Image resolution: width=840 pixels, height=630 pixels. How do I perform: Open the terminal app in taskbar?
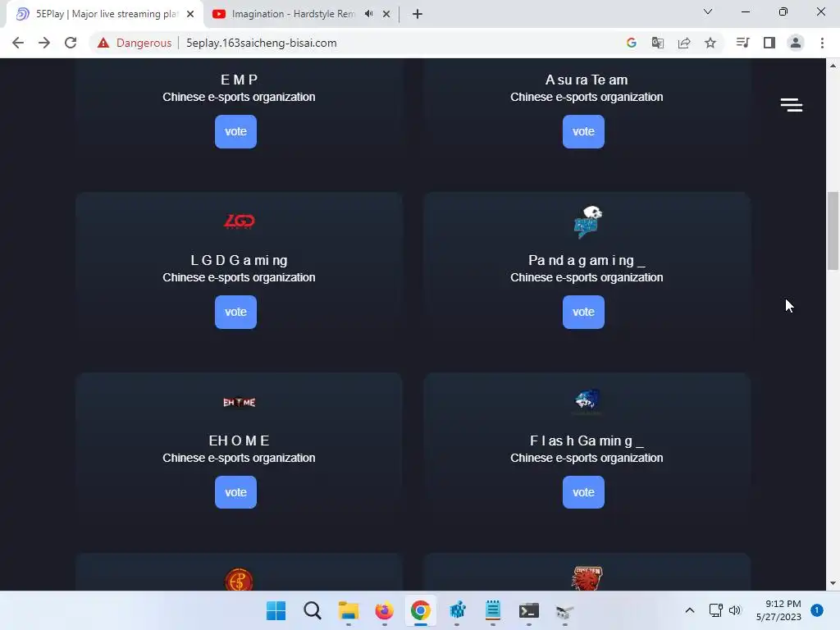point(529,610)
